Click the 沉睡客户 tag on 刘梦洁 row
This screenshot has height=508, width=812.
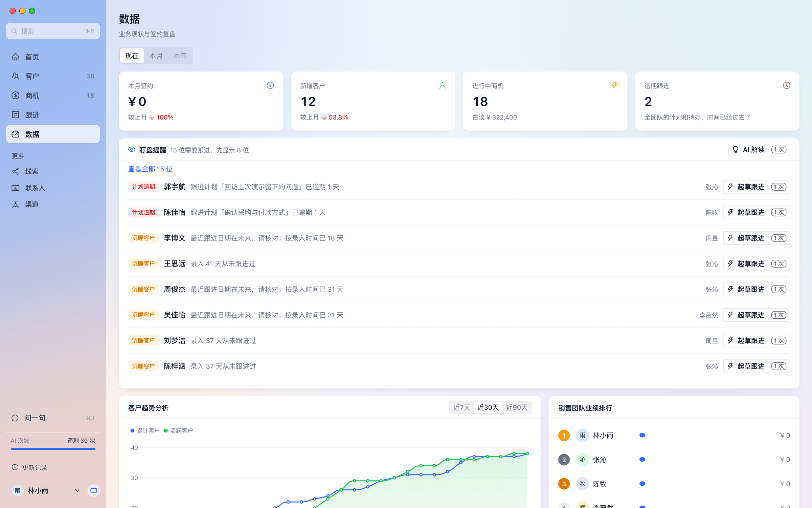[x=143, y=341]
